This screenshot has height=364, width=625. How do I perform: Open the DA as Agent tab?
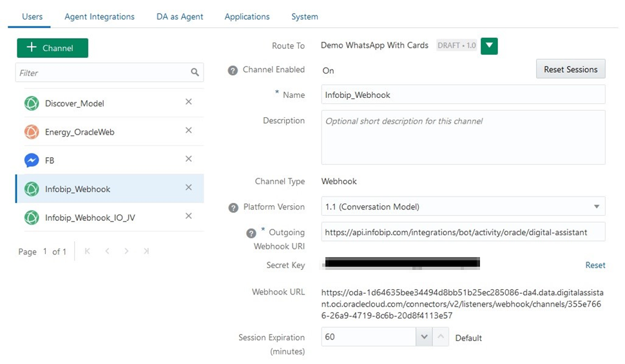coord(180,17)
